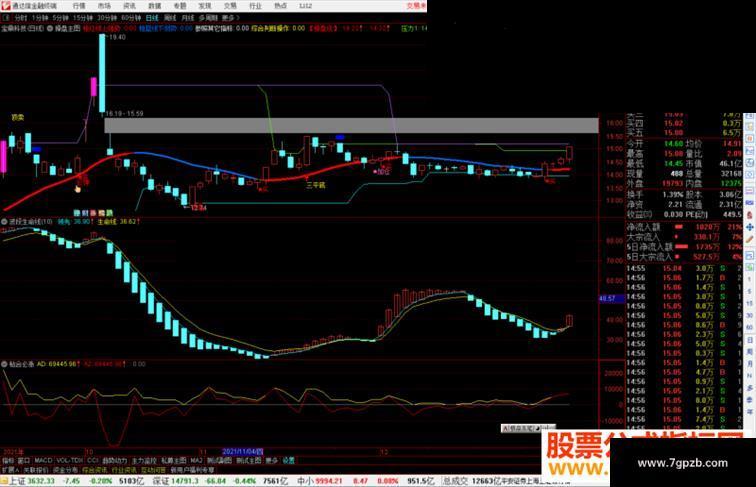Click the 中小 index 9994.21 in status bar
Image resolution: width=756 pixels, height=487 pixels.
coord(320,481)
